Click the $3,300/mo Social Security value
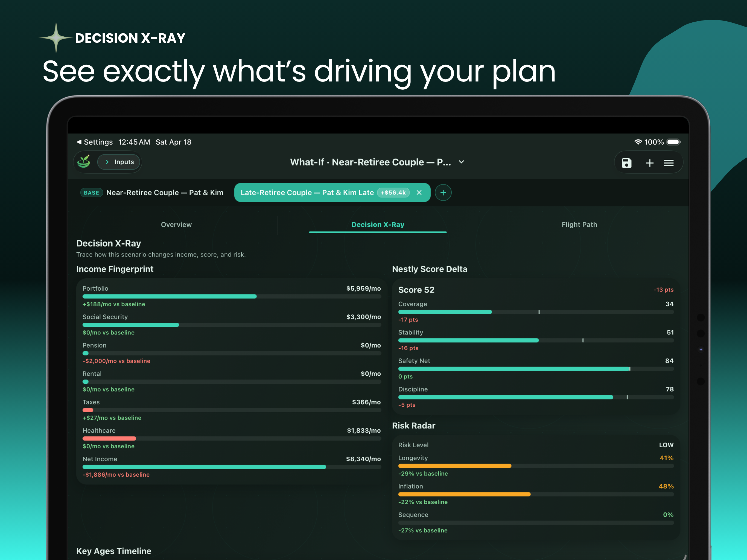Image resolution: width=747 pixels, height=560 pixels. (x=363, y=317)
